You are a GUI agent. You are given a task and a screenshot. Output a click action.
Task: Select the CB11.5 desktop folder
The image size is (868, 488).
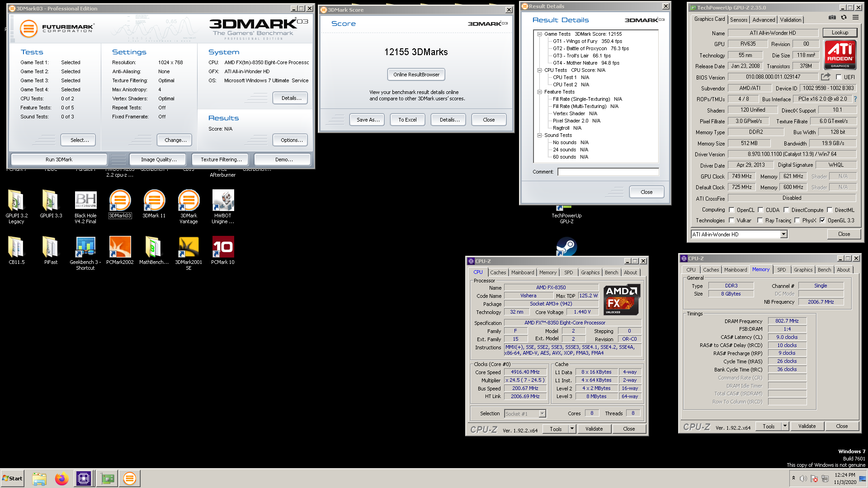[16, 250]
